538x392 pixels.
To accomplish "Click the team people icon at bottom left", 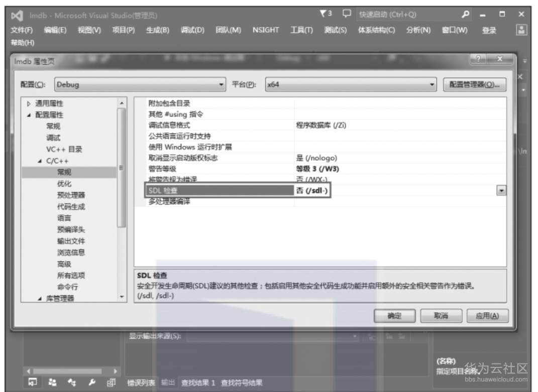I will [53, 382].
